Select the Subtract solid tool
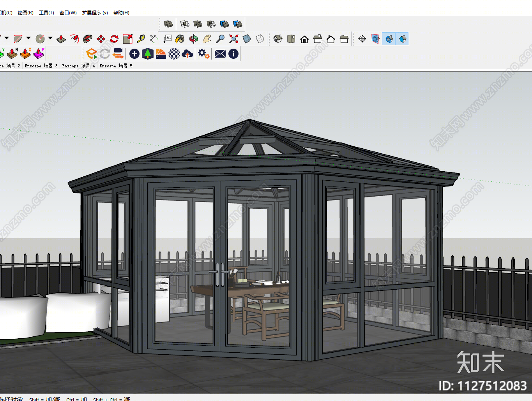This screenshot has height=401, width=532. (x=211, y=24)
